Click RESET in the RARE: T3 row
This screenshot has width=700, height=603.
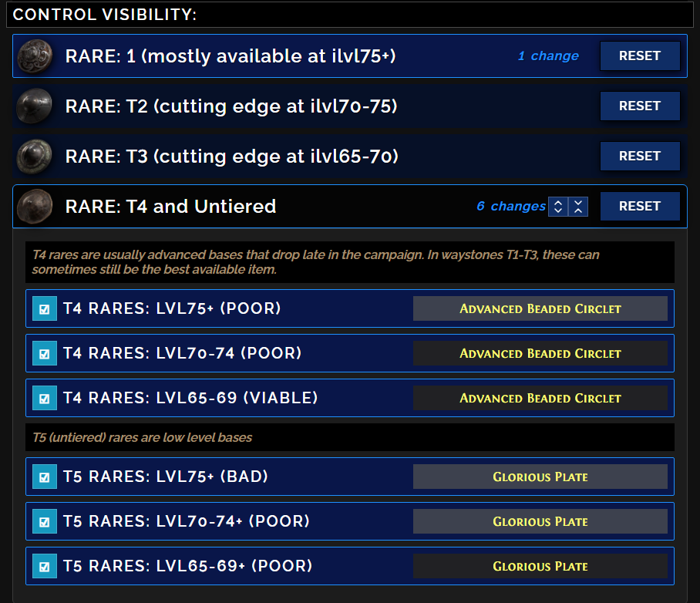(x=639, y=156)
